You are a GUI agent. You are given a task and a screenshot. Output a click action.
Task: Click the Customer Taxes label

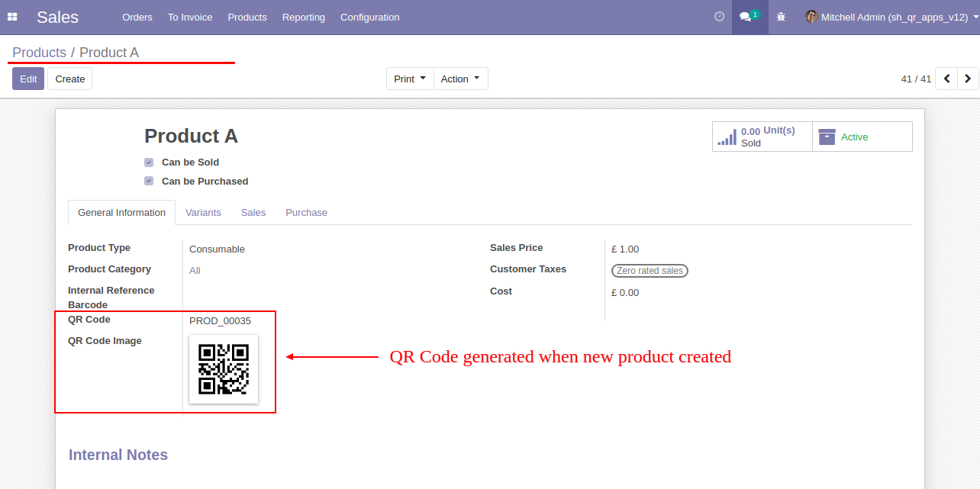coord(528,269)
